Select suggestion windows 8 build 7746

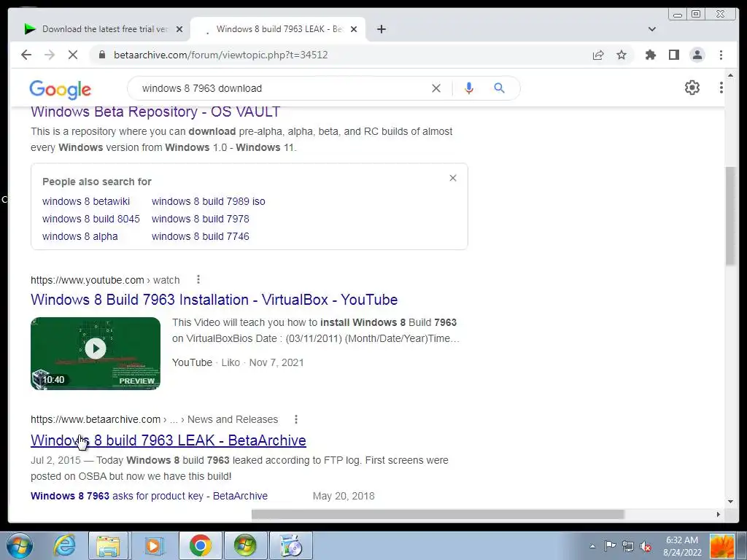pos(200,237)
